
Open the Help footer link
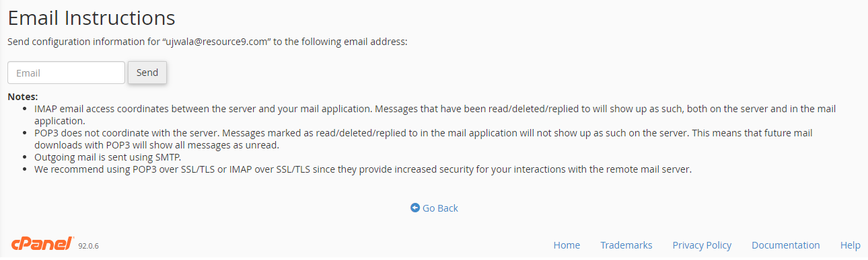851,245
